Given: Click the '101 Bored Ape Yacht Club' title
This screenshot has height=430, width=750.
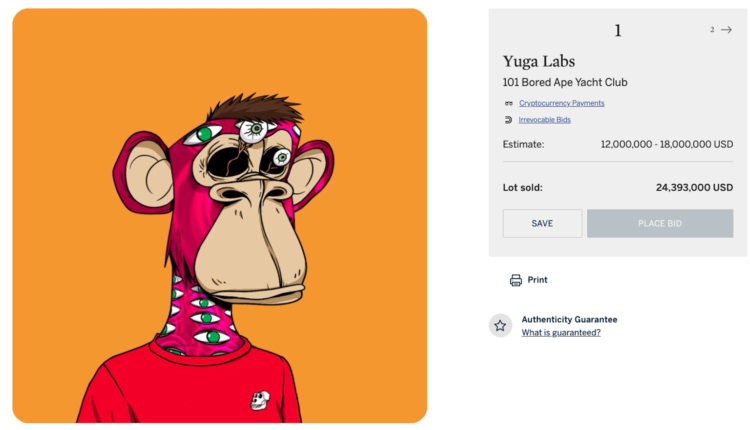Looking at the screenshot, I should click(565, 82).
